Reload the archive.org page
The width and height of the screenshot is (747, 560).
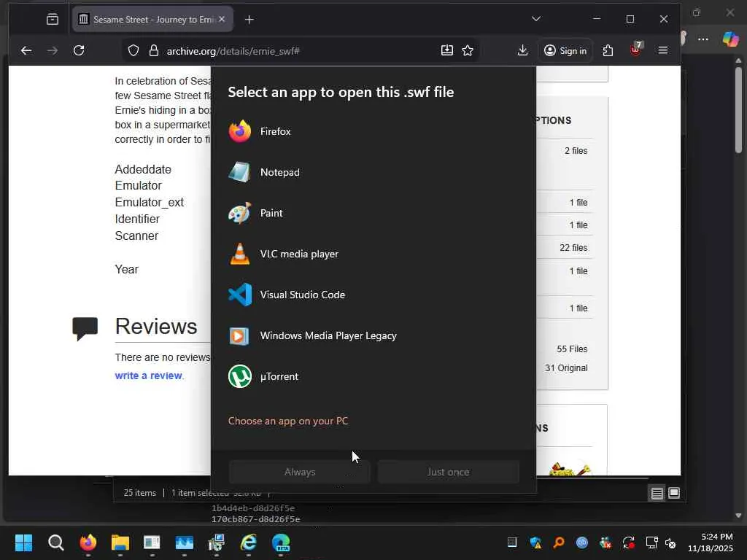point(79,50)
